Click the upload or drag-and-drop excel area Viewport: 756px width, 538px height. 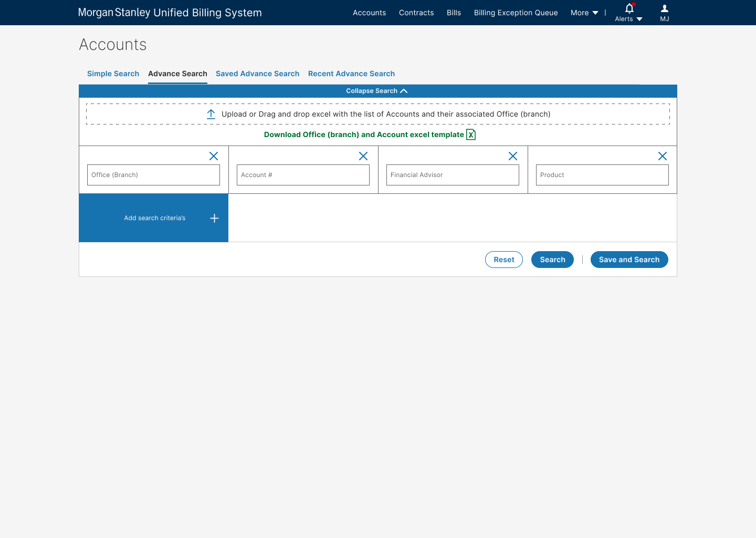pyautogui.click(x=378, y=114)
